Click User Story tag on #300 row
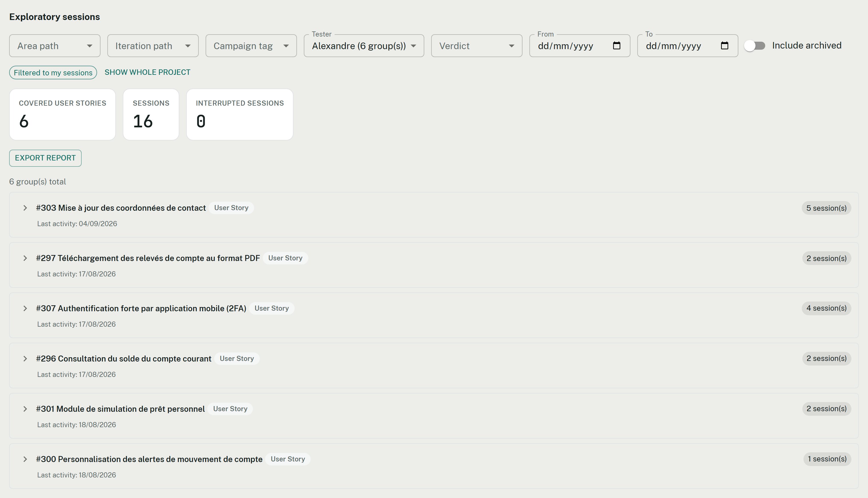The width and height of the screenshot is (868, 498). (288, 459)
